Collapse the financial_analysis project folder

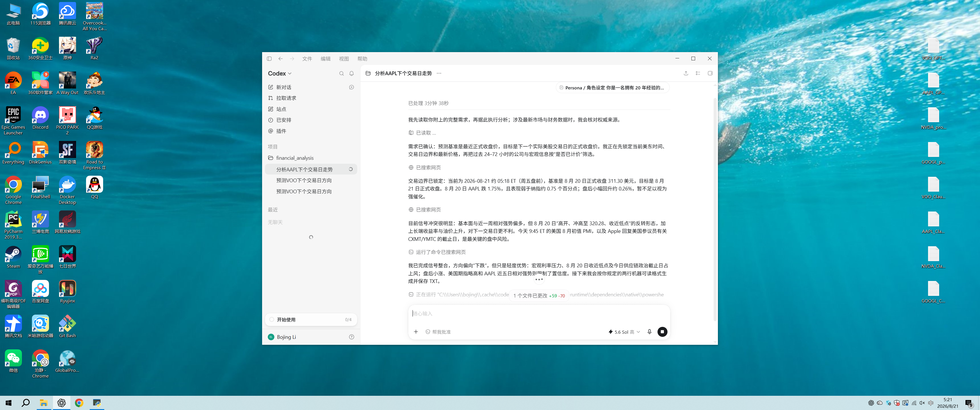coord(311,158)
